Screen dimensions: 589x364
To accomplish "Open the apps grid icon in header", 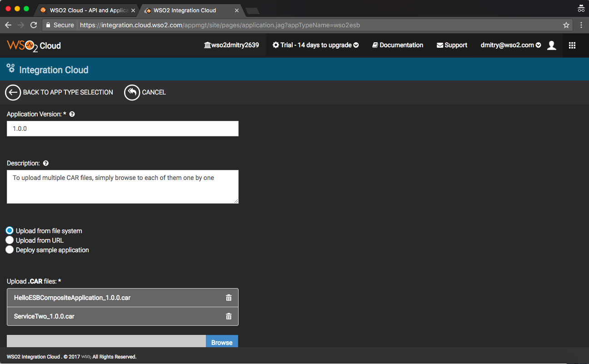I will click(572, 45).
